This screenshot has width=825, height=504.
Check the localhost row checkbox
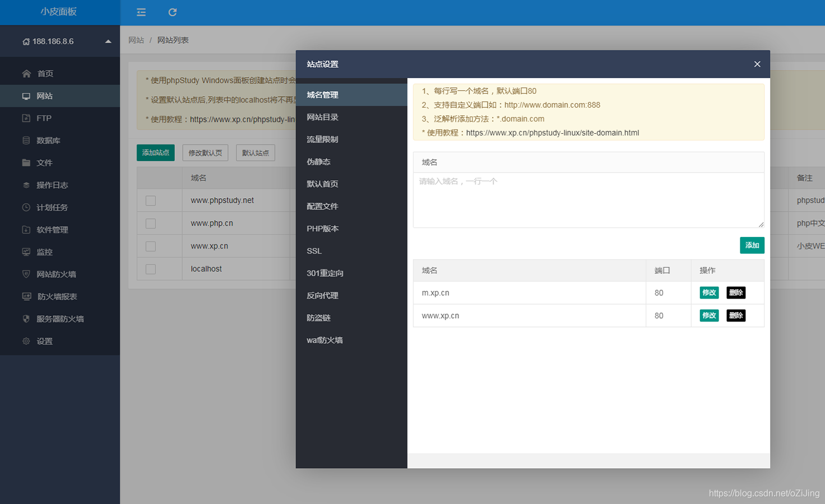point(151,269)
